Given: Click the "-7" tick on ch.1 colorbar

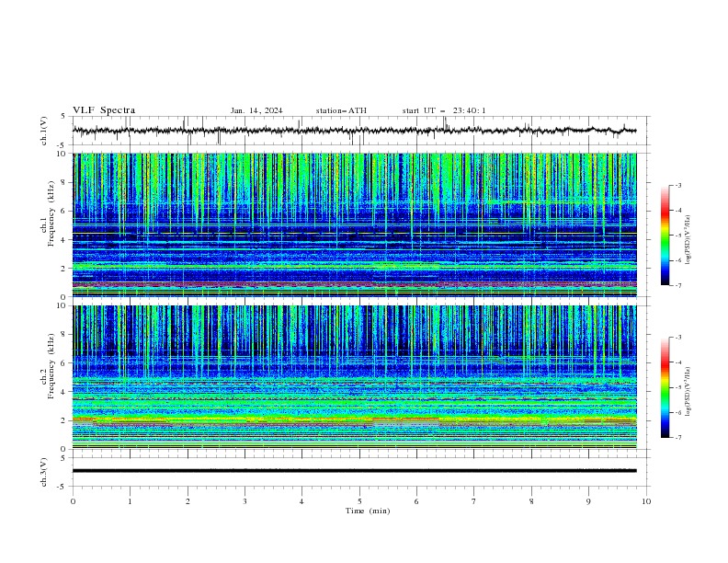Looking at the screenshot, I should pyautogui.click(x=677, y=285).
